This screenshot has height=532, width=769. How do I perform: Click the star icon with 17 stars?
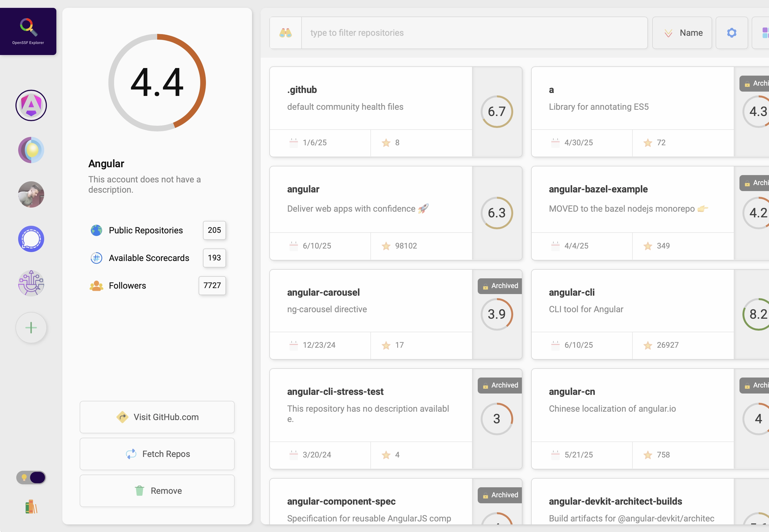pyautogui.click(x=386, y=345)
